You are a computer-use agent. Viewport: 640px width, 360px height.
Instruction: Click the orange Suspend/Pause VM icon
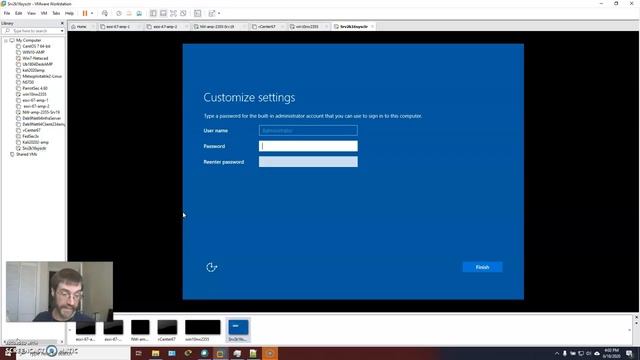pyautogui.click(x=85, y=13)
